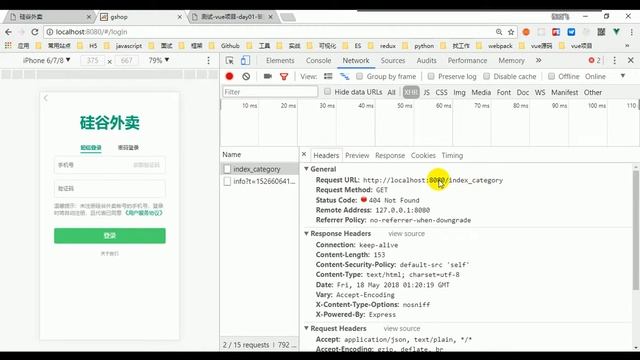640x360 pixels.
Task: Click the back chevron on login page
Action: point(46,98)
